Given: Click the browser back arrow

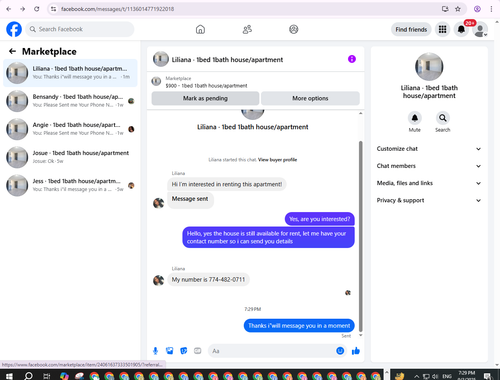Looking at the screenshot, I should [x=9, y=9].
